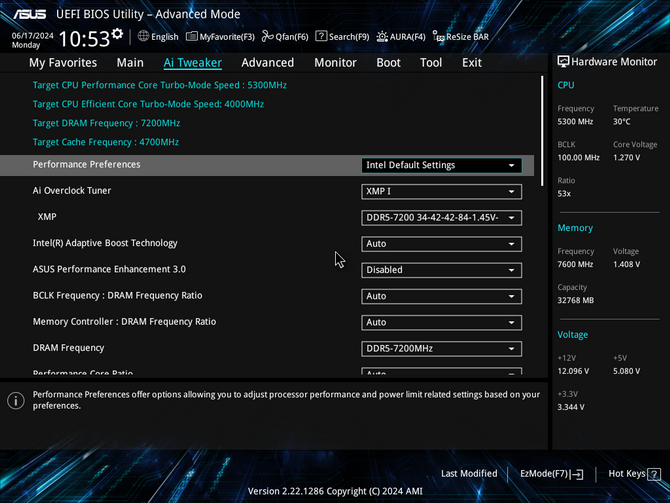Click the Hot Keys button label
670x503 pixels.
pyautogui.click(x=627, y=474)
